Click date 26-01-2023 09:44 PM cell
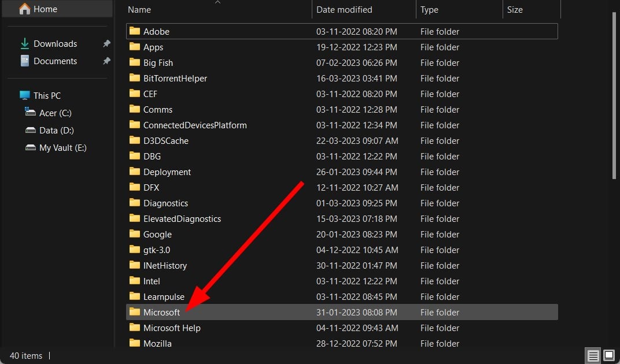Viewport: 620px width, 364px height. coord(357,172)
